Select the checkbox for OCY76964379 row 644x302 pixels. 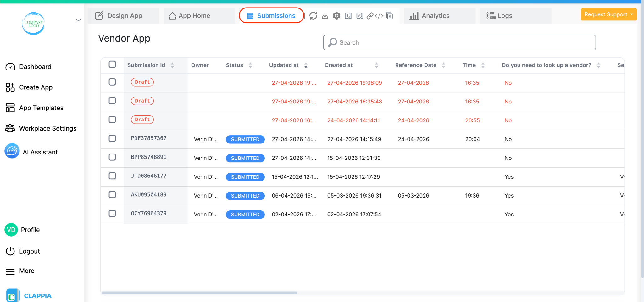[x=112, y=214]
